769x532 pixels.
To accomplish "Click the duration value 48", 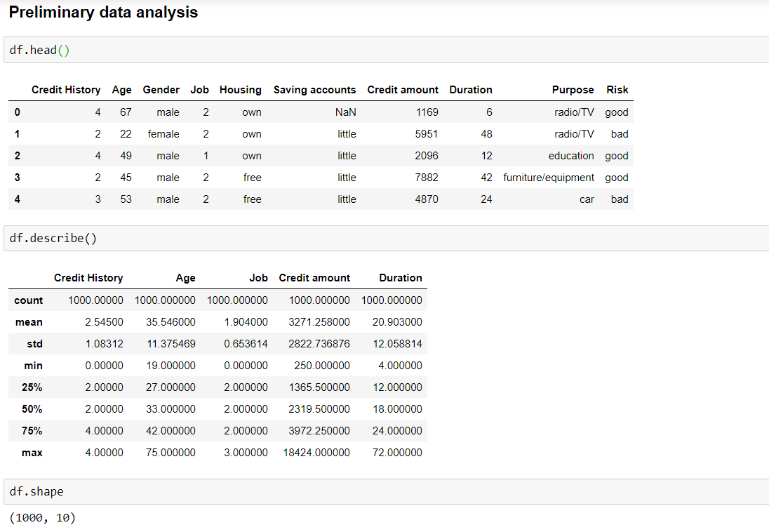I will pyautogui.click(x=486, y=134).
